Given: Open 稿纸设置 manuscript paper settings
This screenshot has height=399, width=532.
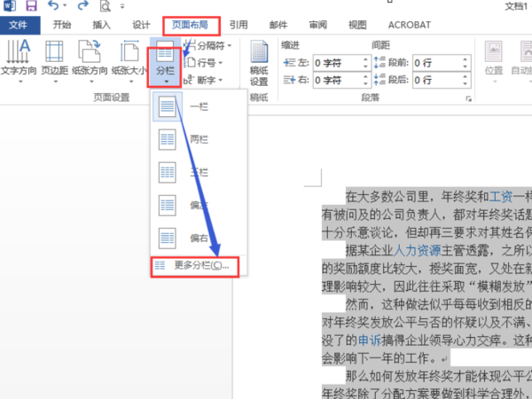Looking at the screenshot, I should pos(259,63).
